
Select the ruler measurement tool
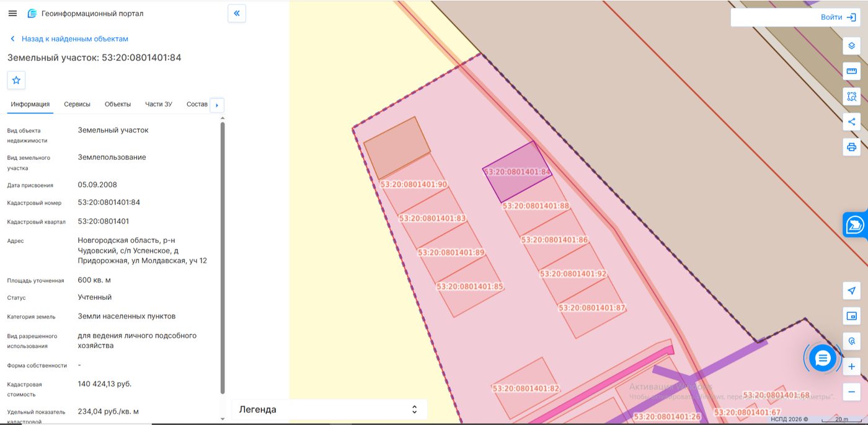coord(852,71)
